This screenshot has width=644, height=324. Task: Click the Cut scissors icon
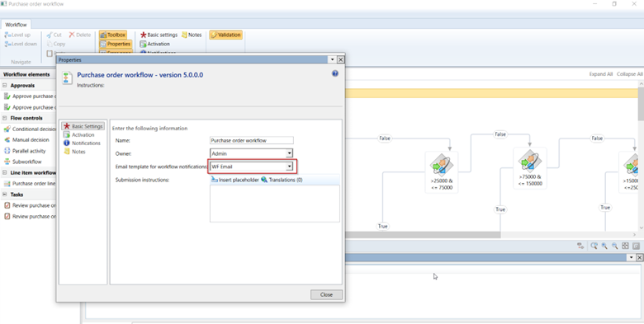point(50,35)
